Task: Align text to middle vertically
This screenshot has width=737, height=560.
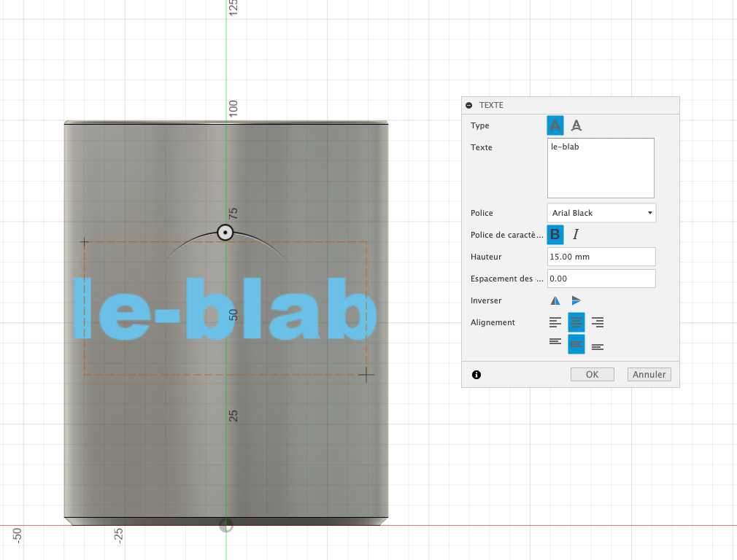Action: click(576, 344)
